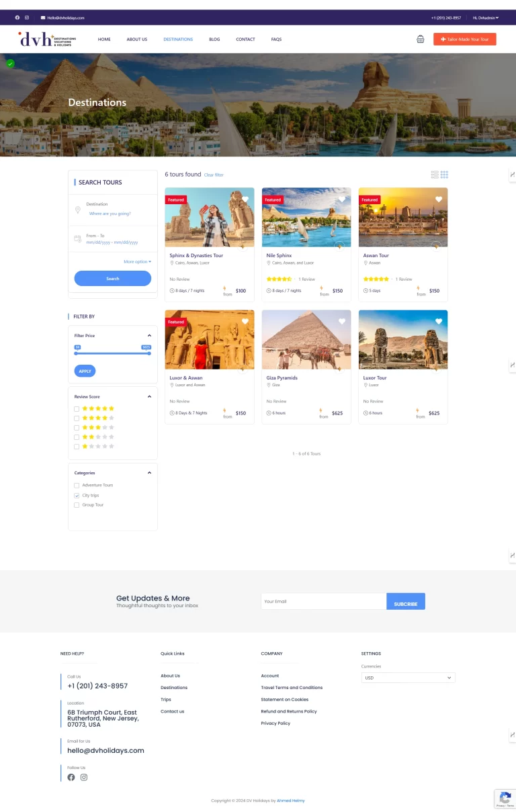Open the Currencies USD dropdown
The image size is (516, 812).
click(408, 678)
